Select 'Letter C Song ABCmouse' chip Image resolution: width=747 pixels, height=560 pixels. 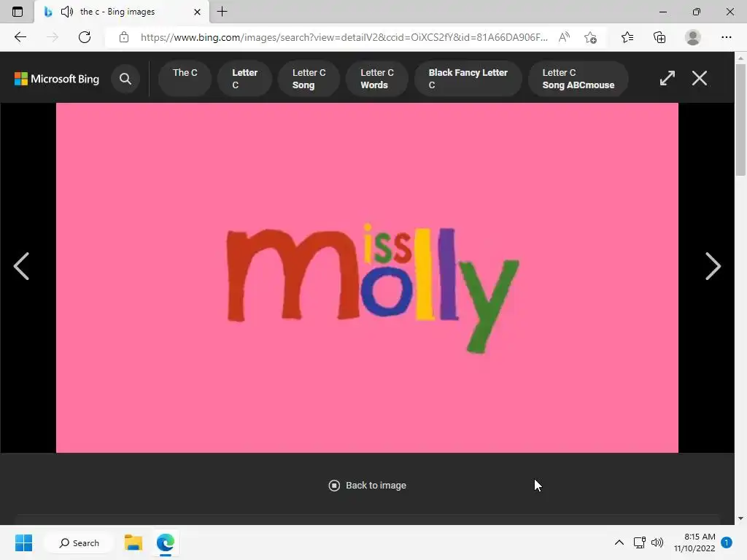pyautogui.click(x=578, y=79)
